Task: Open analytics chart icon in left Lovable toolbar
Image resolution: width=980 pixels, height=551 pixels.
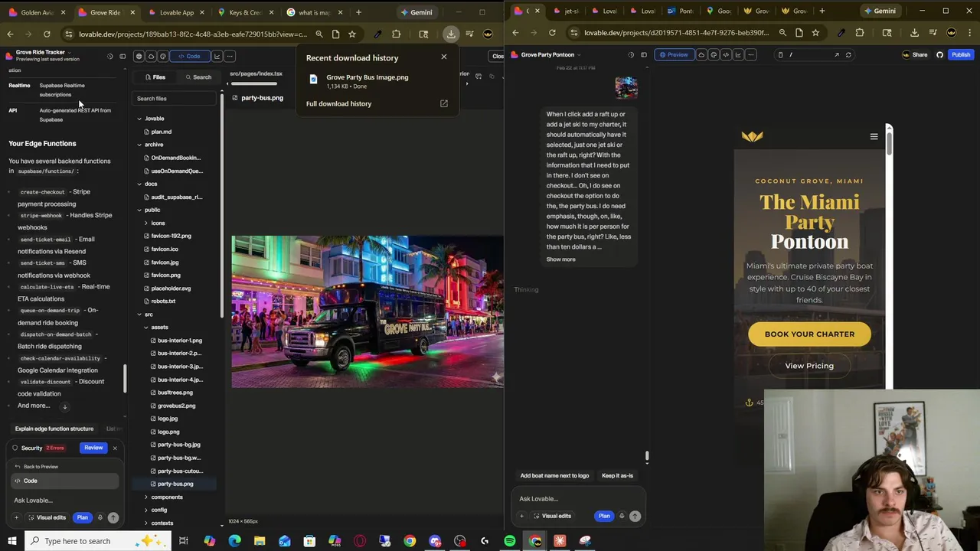Action: tap(217, 57)
